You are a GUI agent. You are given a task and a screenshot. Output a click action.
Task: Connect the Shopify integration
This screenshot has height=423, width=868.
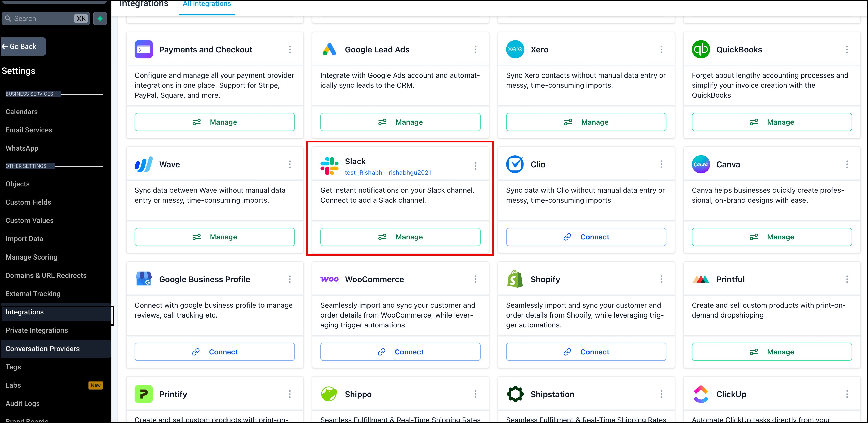[586, 352]
